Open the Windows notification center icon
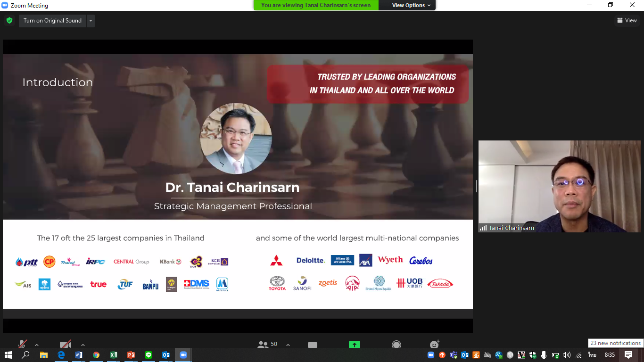 pyautogui.click(x=628, y=355)
